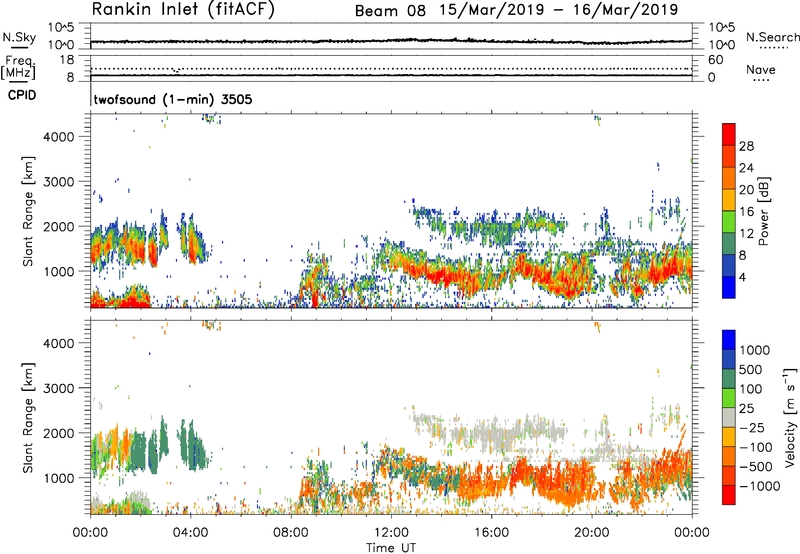Click the '60' Nave axis tick

coord(715,60)
